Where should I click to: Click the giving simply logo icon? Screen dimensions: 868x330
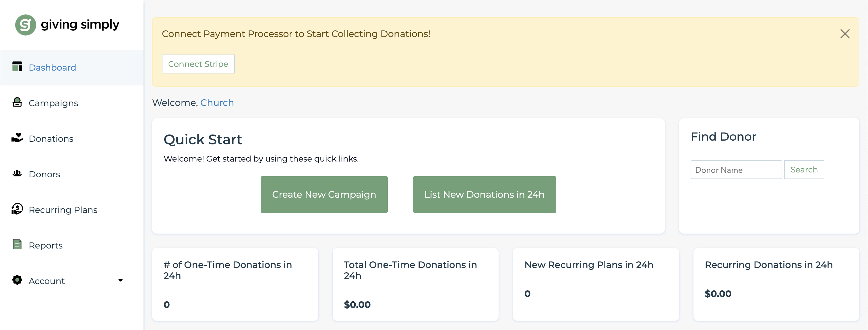26,25
